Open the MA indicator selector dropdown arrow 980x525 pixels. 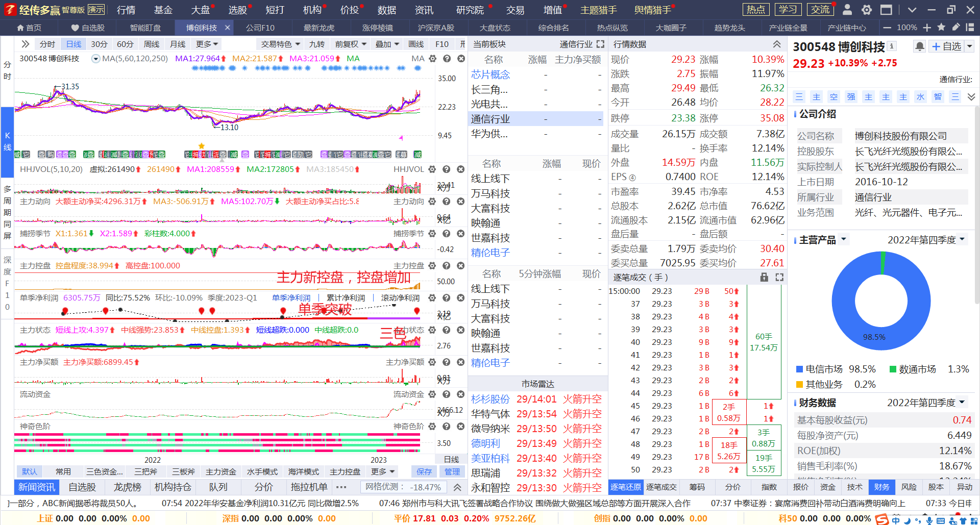coord(95,59)
